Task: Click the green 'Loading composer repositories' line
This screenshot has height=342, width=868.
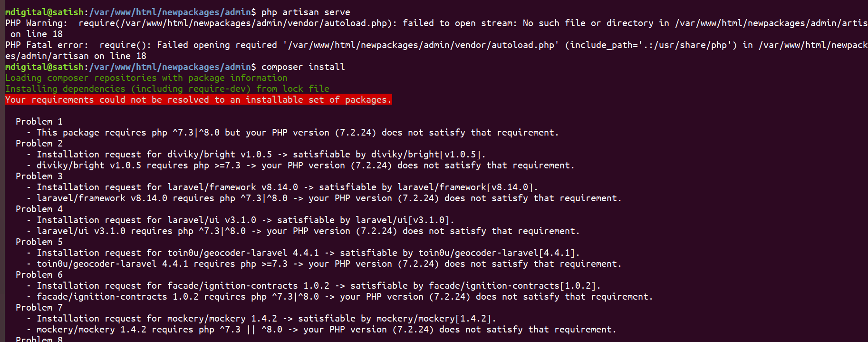Action: click(146, 78)
